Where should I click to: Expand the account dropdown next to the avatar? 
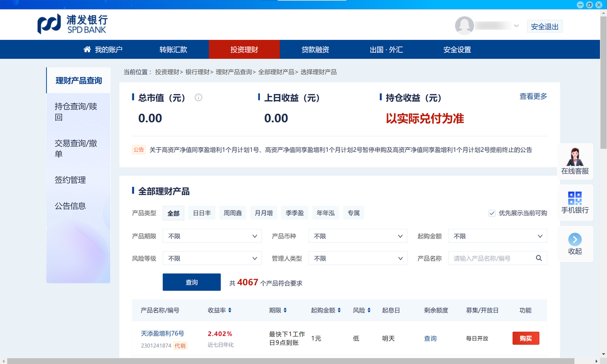point(516,26)
